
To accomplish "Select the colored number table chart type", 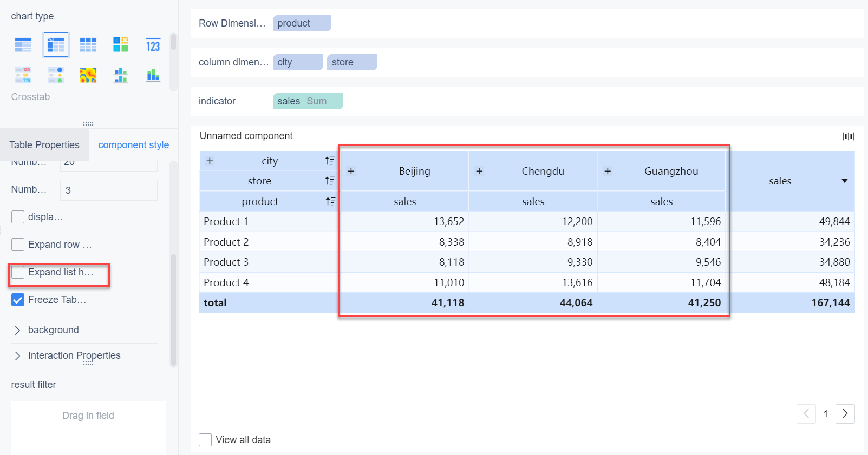I will click(23, 75).
